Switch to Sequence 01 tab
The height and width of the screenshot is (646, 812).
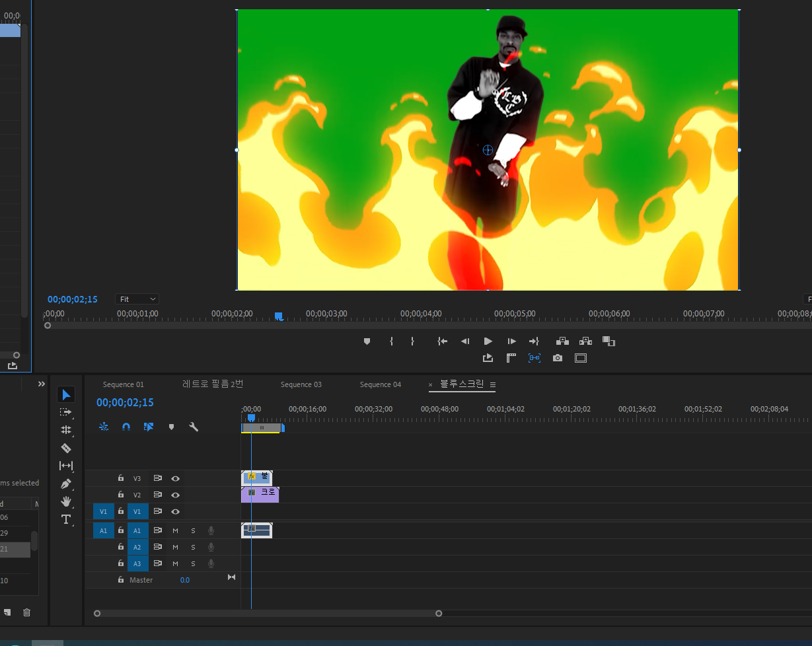pyautogui.click(x=124, y=384)
